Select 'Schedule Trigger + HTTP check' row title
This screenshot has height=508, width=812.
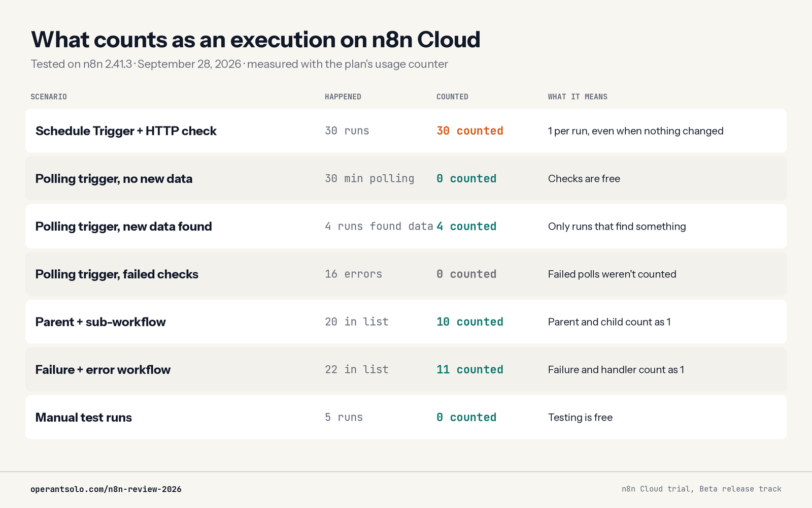tap(126, 131)
